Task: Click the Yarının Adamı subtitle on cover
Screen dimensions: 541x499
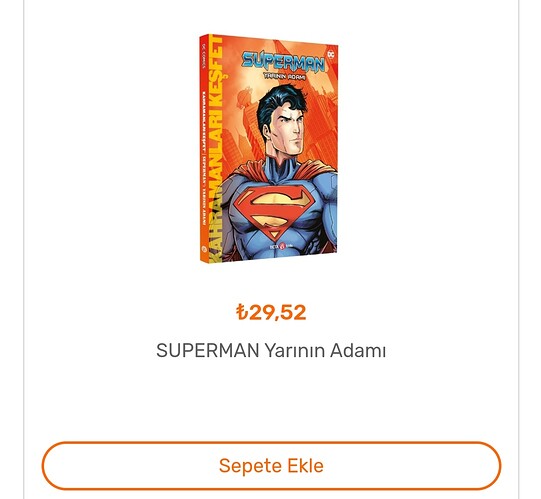Action: (285, 77)
